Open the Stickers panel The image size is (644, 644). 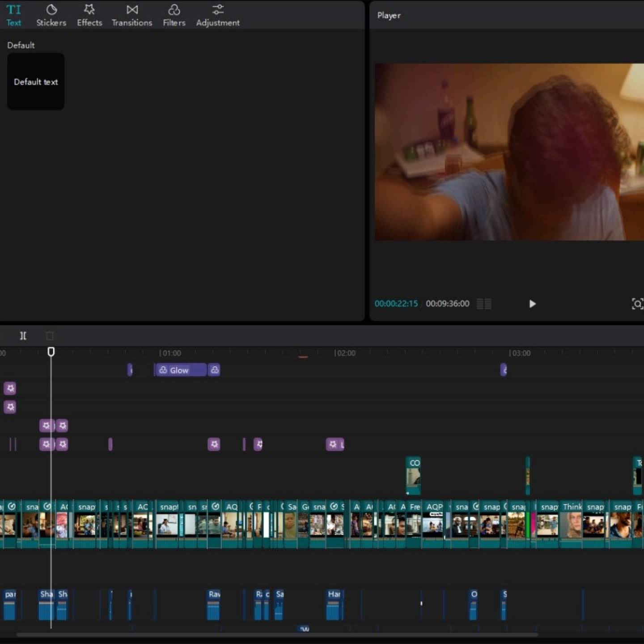point(51,16)
